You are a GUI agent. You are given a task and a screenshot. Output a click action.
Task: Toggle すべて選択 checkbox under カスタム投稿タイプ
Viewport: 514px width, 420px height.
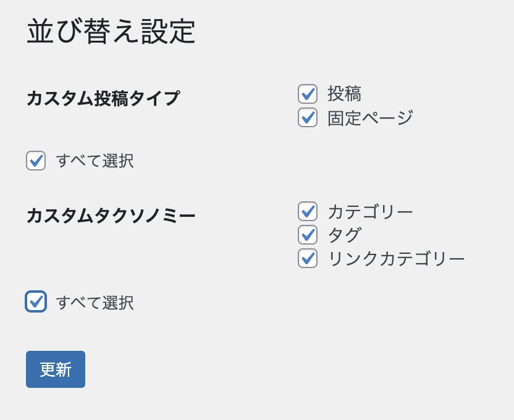tap(36, 161)
